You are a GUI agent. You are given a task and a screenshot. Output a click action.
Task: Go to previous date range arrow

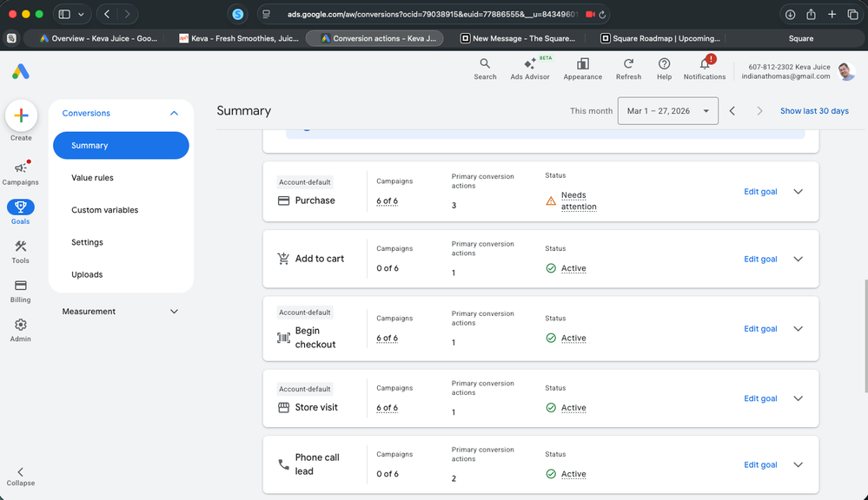732,110
